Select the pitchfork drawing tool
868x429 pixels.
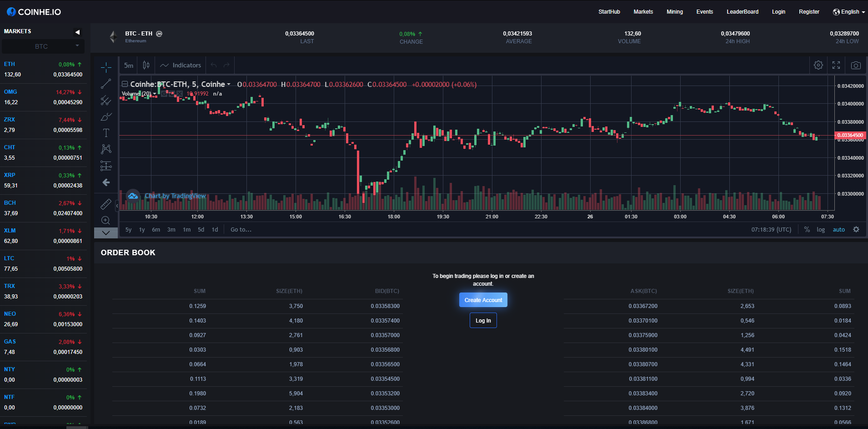coord(106,100)
